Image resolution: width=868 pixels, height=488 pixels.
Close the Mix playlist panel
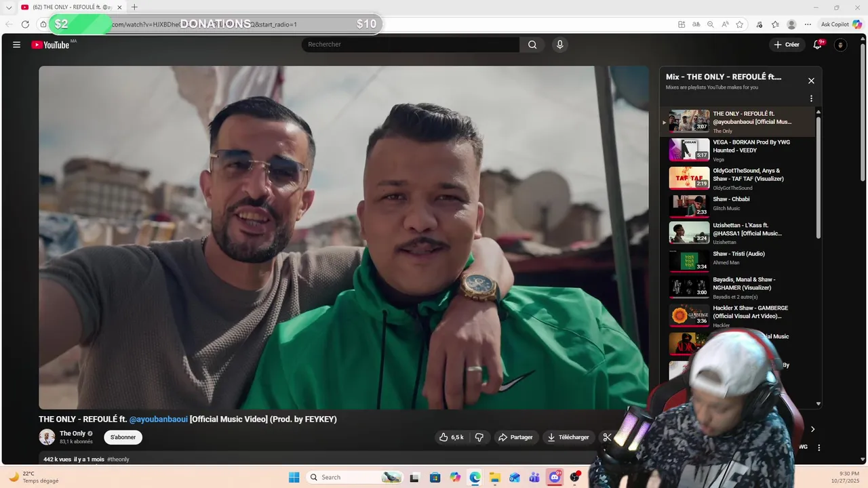(x=811, y=81)
